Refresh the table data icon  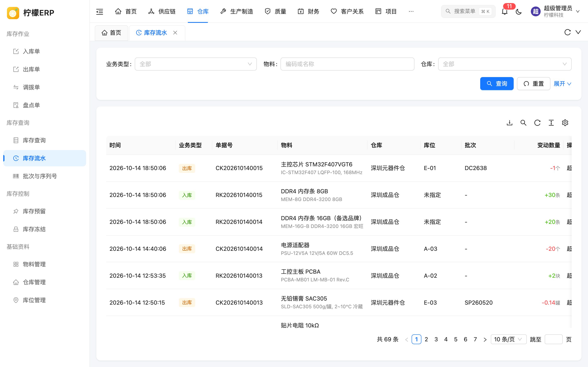point(537,123)
